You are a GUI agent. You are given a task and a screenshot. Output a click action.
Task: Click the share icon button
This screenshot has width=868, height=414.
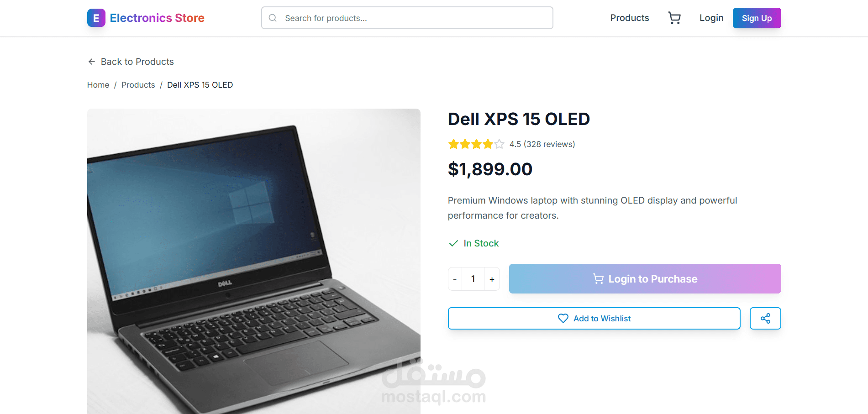point(765,318)
